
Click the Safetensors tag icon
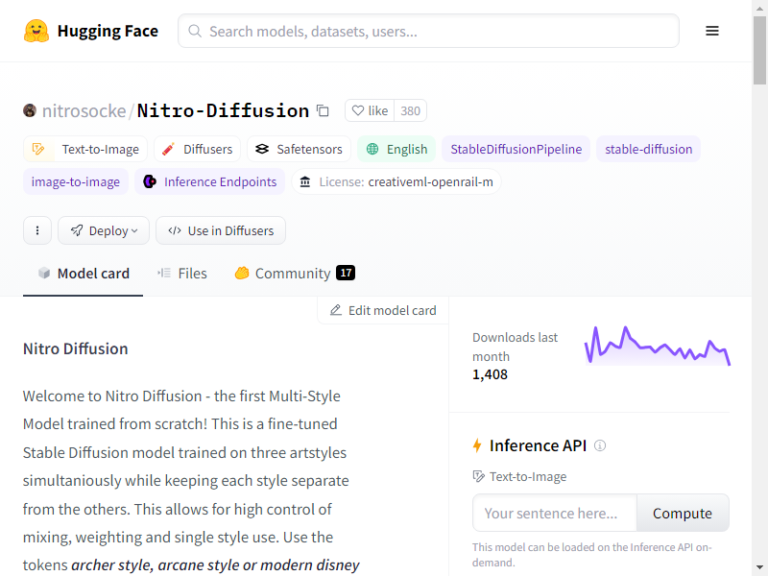pyautogui.click(x=262, y=149)
